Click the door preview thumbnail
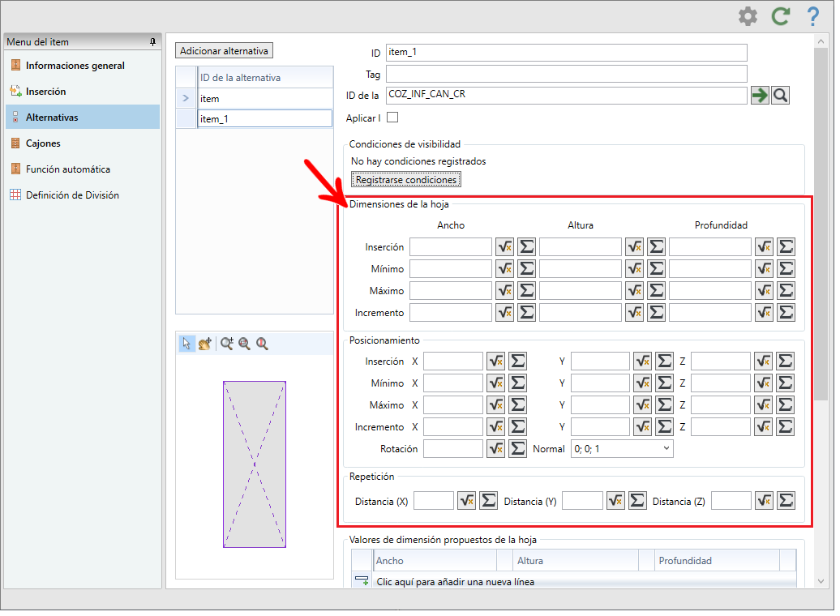 click(x=255, y=464)
